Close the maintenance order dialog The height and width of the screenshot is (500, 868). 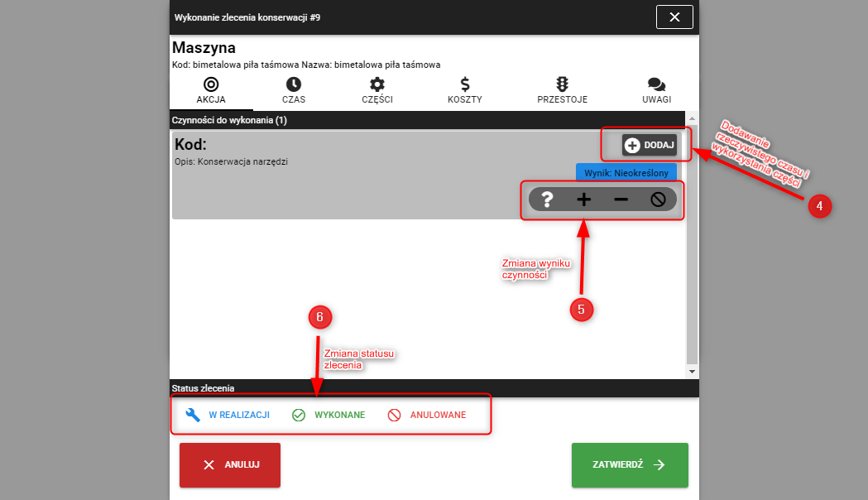[x=674, y=17]
